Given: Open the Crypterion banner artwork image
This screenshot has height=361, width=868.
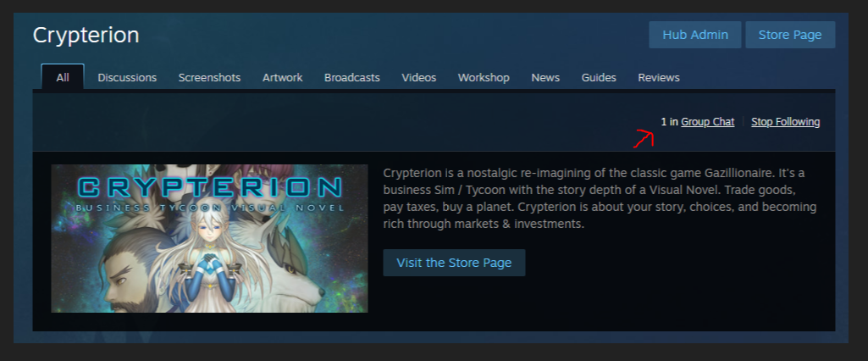Looking at the screenshot, I should [209, 239].
